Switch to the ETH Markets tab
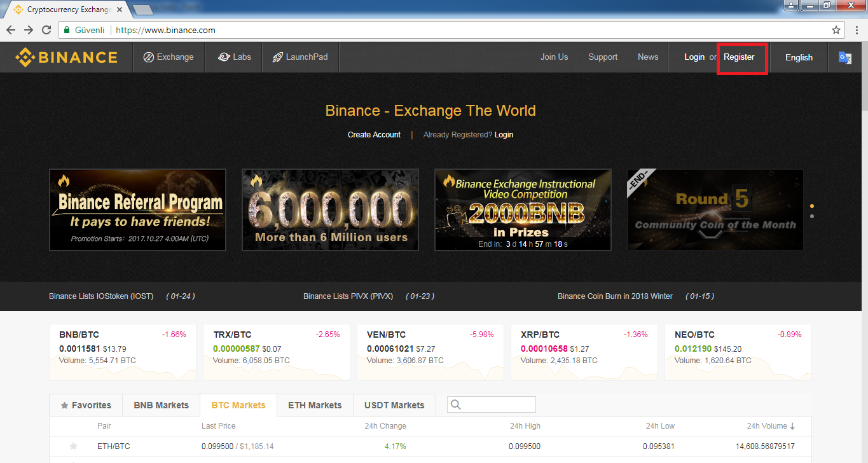This screenshot has width=868, height=463. 315,405
